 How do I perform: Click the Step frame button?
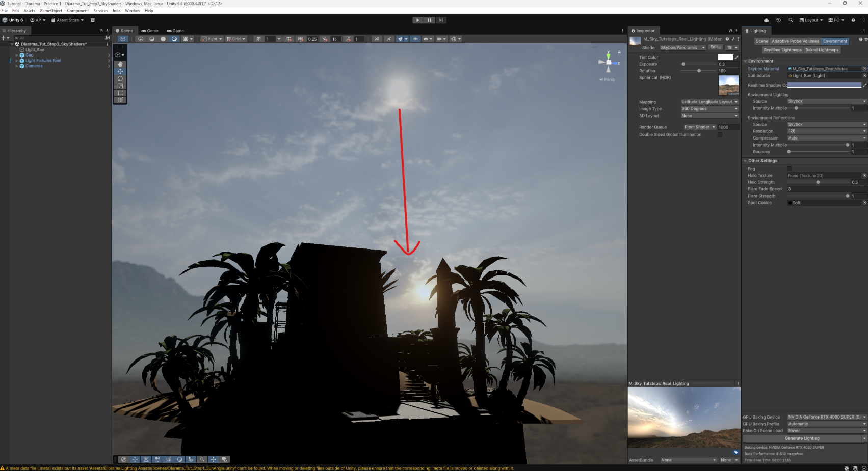click(x=441, y=20)
